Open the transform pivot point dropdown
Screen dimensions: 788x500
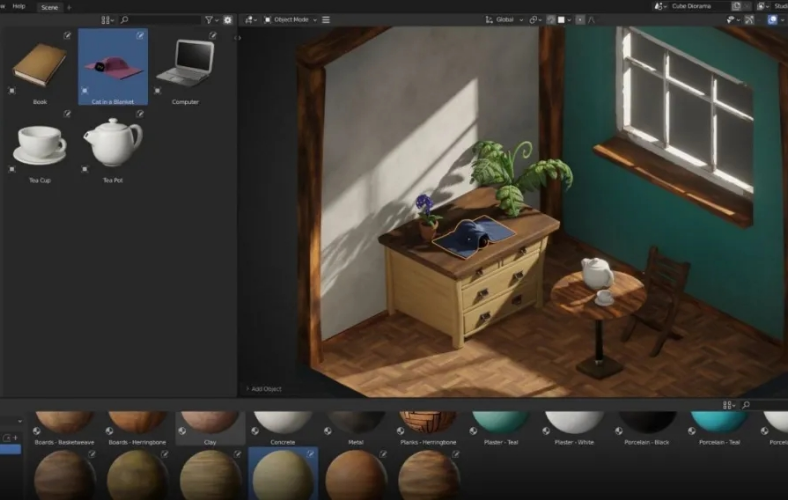(x=535, y=20)
